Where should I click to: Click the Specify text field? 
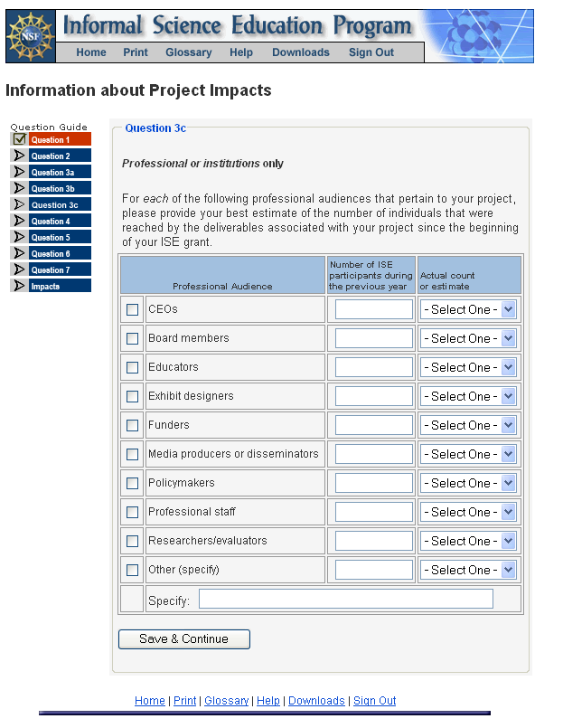[x=346, y=599]
